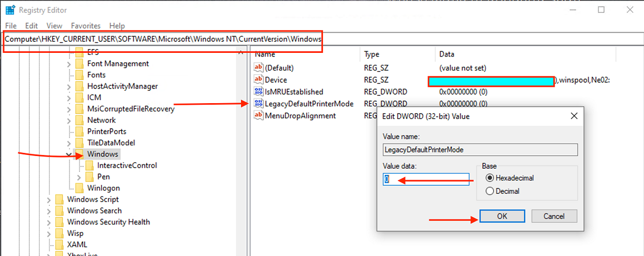Expand the Windows Security Health key
Screen dimensions: 644x256
click(49, 222)
